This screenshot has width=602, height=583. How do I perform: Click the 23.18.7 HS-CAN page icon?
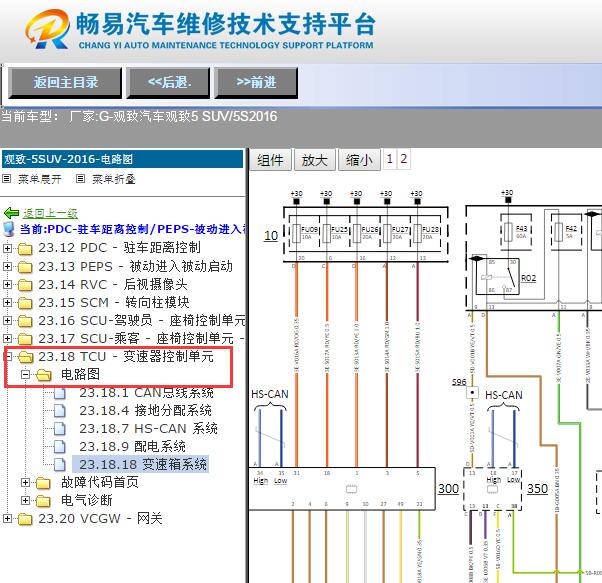60,429
